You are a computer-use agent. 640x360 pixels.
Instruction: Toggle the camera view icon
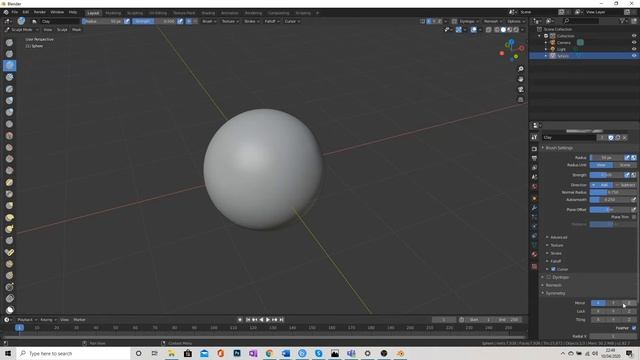pos(520,89)
